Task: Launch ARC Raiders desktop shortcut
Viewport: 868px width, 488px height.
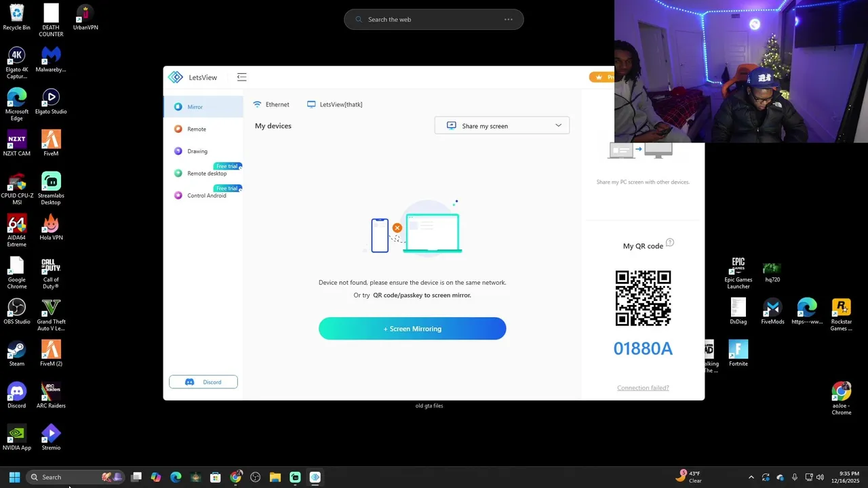Action: (51, 396)
